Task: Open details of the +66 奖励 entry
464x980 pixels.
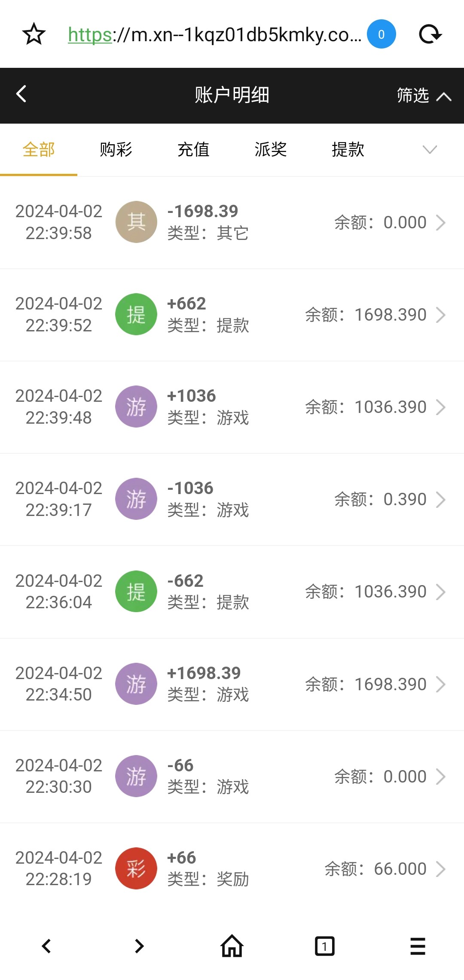Action: click(441, 869)
